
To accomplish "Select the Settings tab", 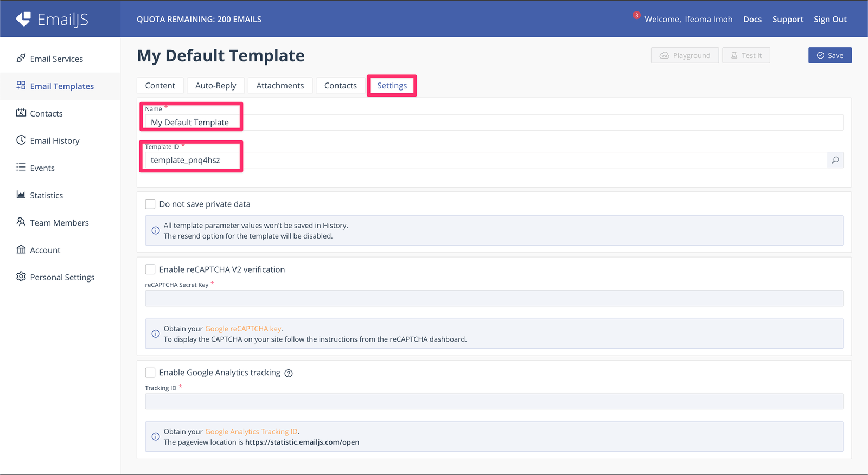I will [x=392, y=86].
